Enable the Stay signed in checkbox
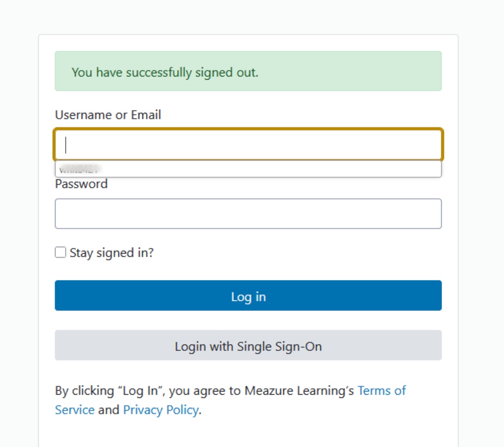The width and height of the screenshot is (504, 447). (x=60, y=253)
